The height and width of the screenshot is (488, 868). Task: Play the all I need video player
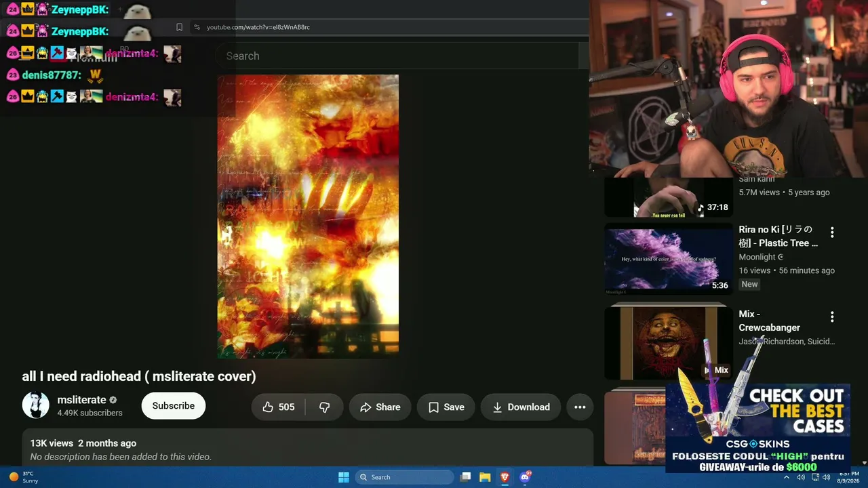pos(308,216)
